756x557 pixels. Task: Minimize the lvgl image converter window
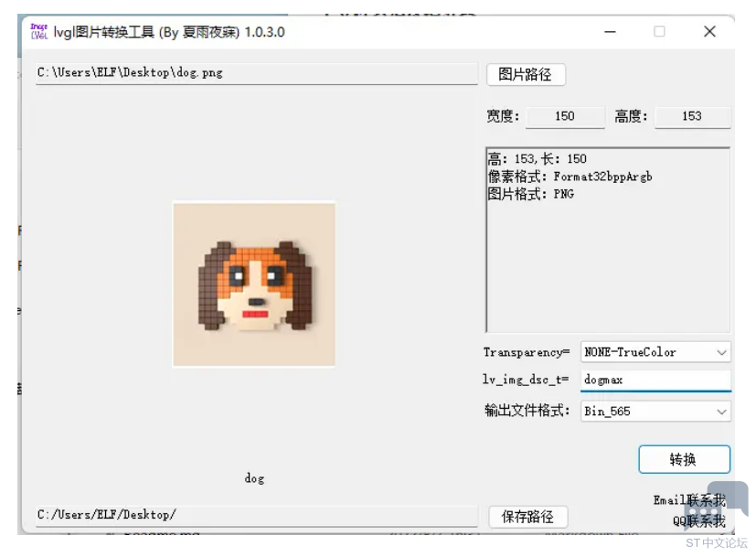[x=610, y=32]
